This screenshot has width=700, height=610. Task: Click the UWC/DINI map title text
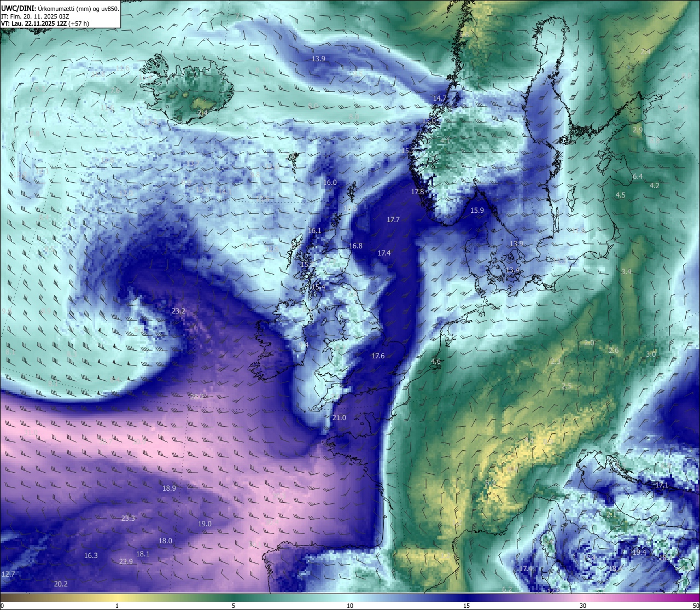coord(60,9)
